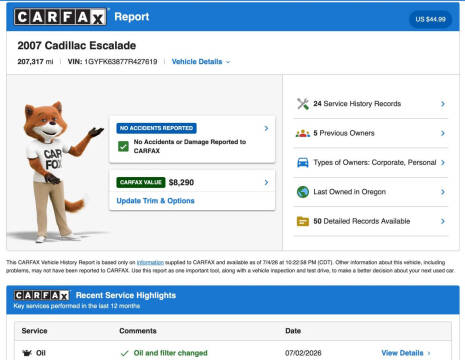The height and width of the screenshot is (360, 465).
Task: Click the Oil service icon in table
Action: [x=27, y=353]
